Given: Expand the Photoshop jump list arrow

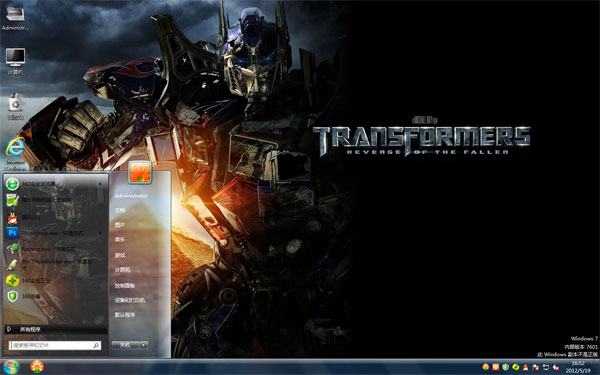Looking at the screenshot, I should (101, 233).
